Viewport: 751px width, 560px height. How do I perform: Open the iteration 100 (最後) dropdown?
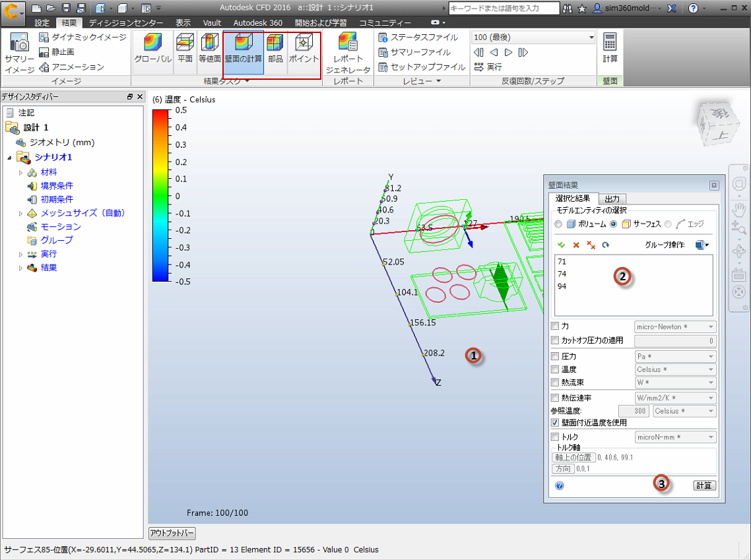[533, 38]
